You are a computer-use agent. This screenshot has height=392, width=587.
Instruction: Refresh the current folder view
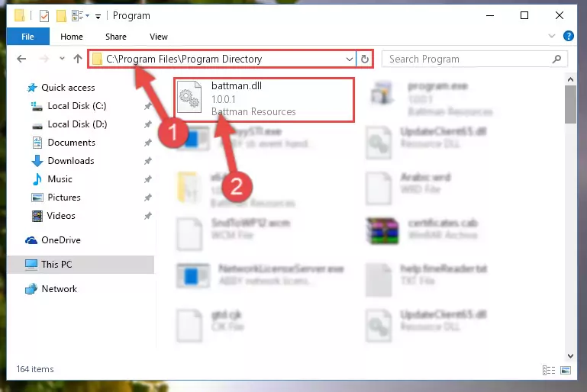click(x=365, y=59)
